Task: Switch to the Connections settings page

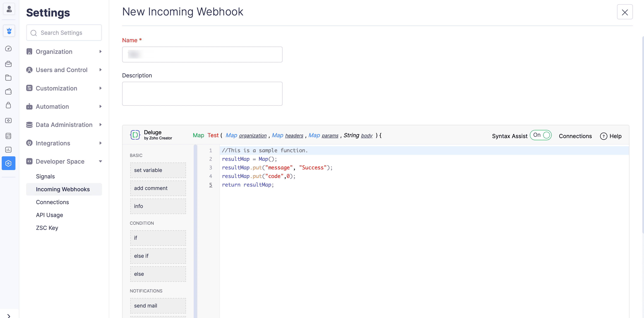Action: pyautogui.click(x=52, y=202)
